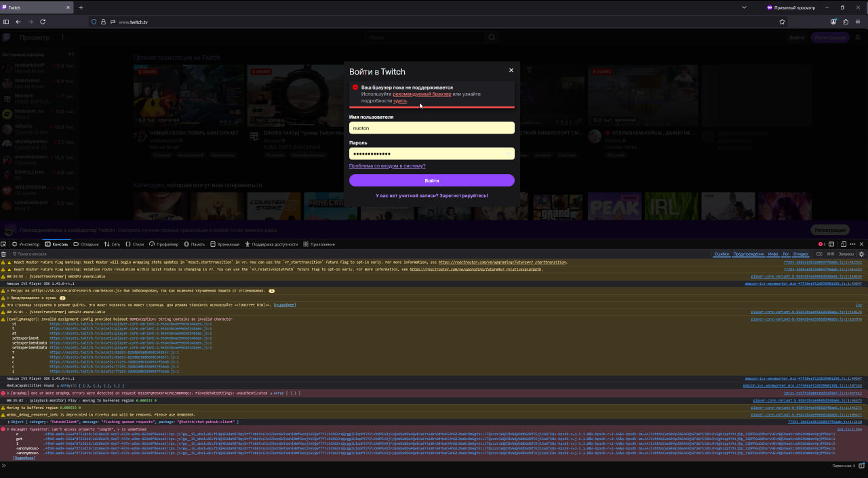868x478 pixels.
Task: Show the tracking protection shield in address bar
Action: (x=94, y=22)
